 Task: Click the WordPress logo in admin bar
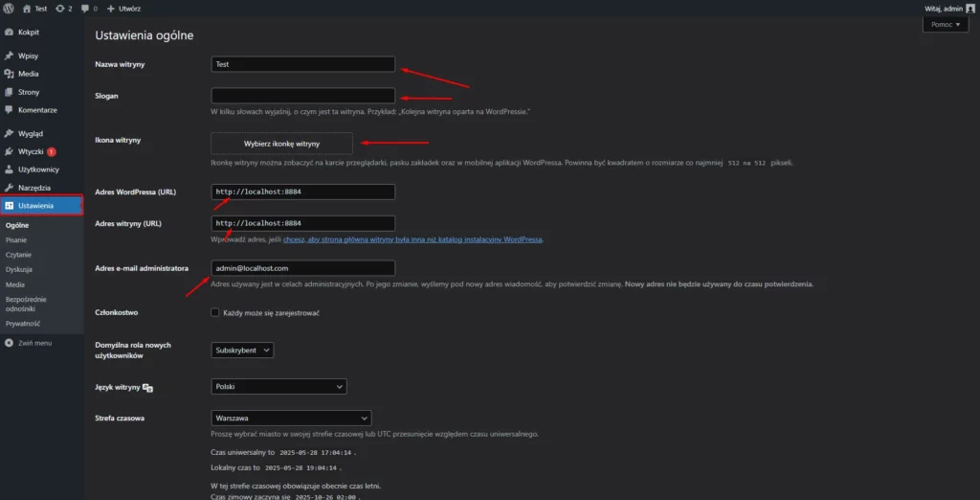(8, 8)
